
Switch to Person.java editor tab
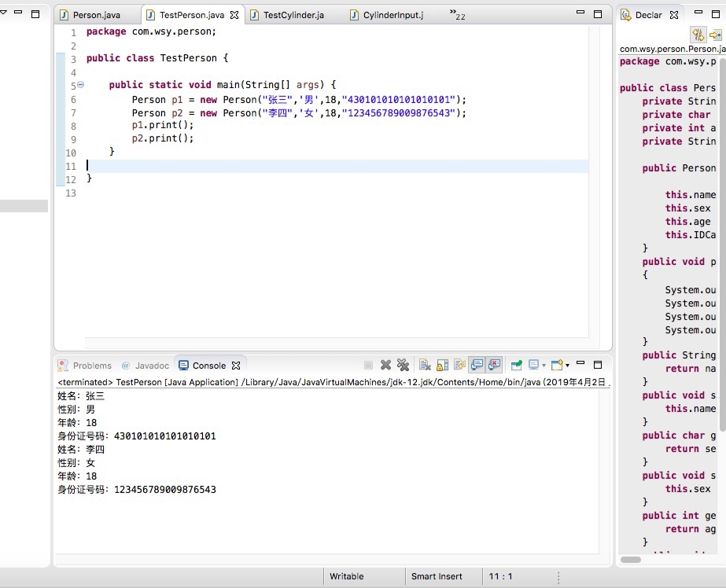pos(96,15)
